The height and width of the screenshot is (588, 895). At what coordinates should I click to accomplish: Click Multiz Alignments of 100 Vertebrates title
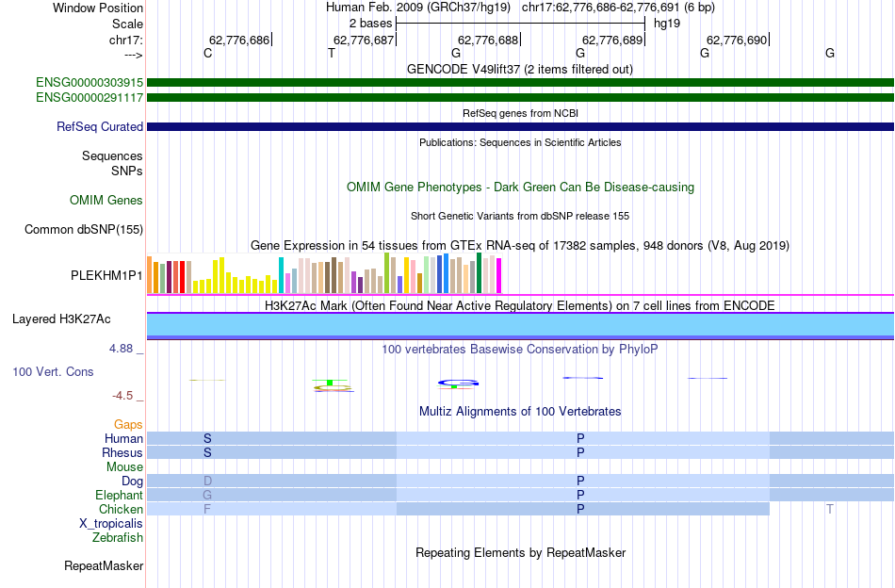pyautogui.click(x=520, y=411)
